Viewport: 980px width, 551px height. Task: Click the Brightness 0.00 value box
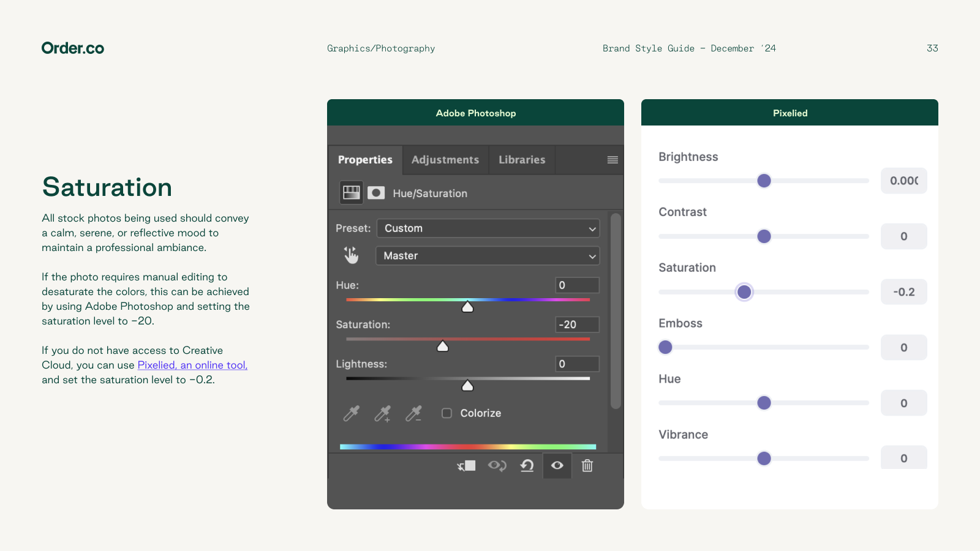904,181
